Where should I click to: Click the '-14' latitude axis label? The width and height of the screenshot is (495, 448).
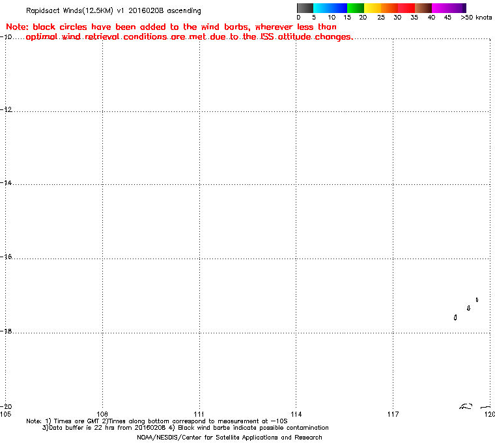tap(6, 183)
